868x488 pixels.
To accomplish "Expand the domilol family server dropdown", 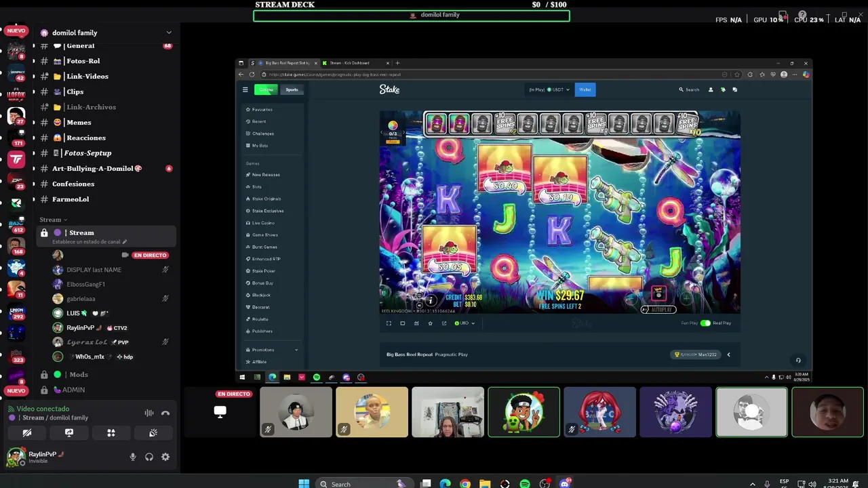I will pos(169,33).
